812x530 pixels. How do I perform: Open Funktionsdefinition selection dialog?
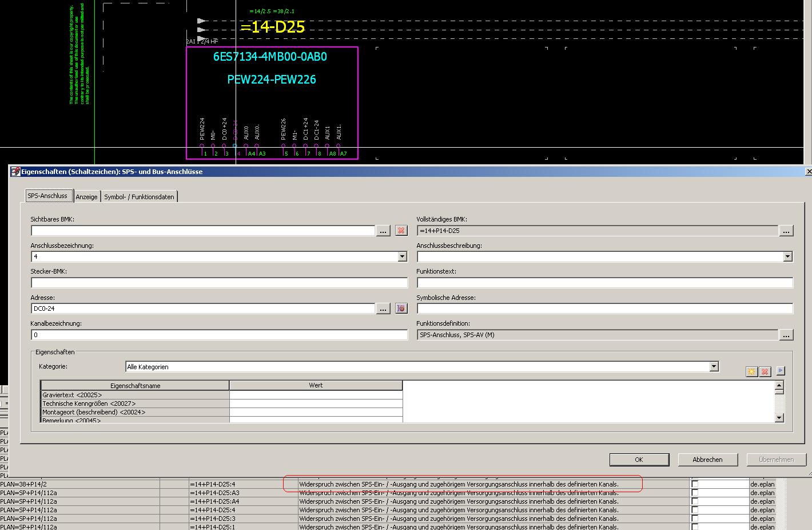tap(786, 335)
